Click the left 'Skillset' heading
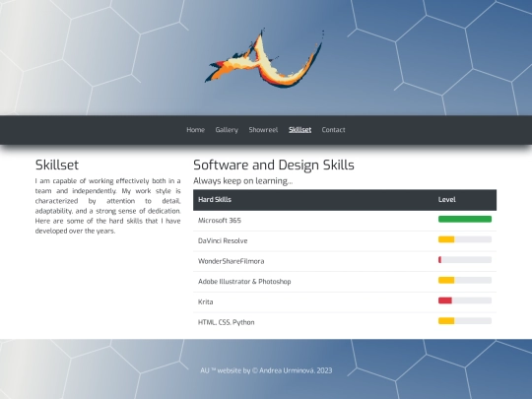The height and width of the screenshot is (399, 532). (x=57, y=166)
